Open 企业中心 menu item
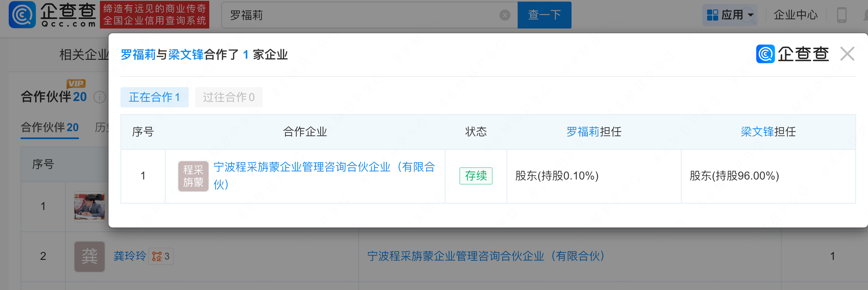 pos(795,15)
